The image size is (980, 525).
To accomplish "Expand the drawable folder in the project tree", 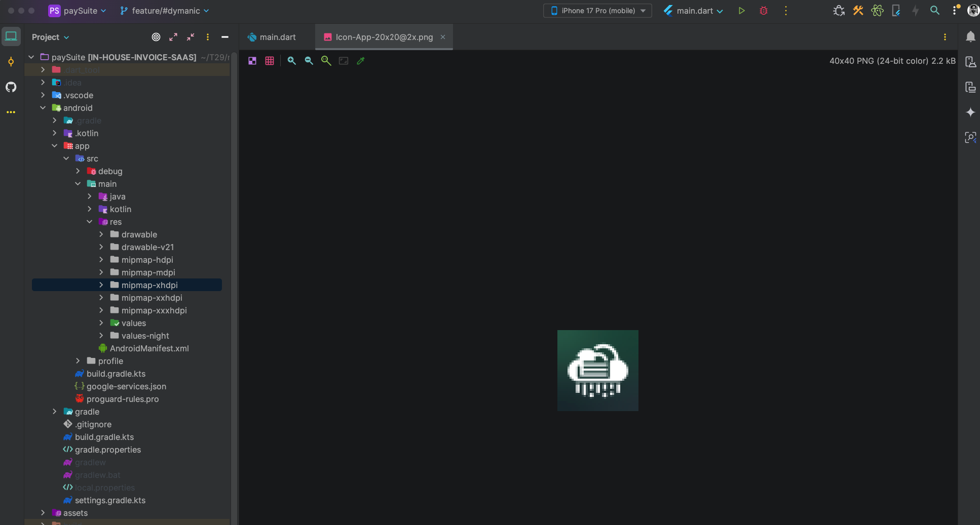I will pyautogui.click(x=101, y=234).
